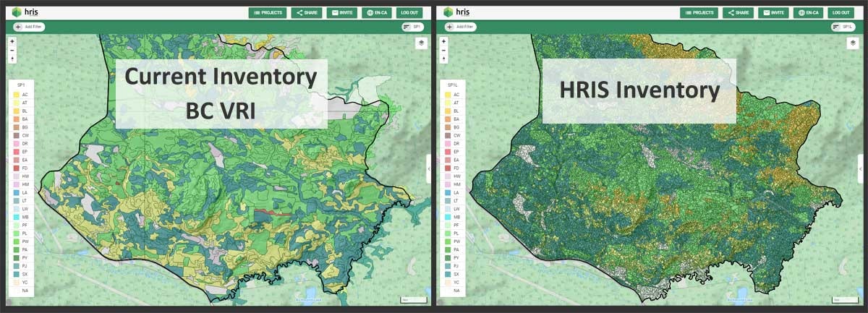Click Share button in the left window
This screenshot has height=313, width=868.
point(307,12)
